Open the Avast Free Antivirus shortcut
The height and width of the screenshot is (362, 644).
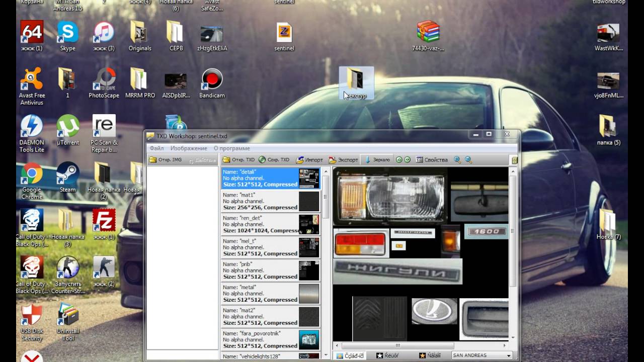pyautogui.click(x=32, y=87)
